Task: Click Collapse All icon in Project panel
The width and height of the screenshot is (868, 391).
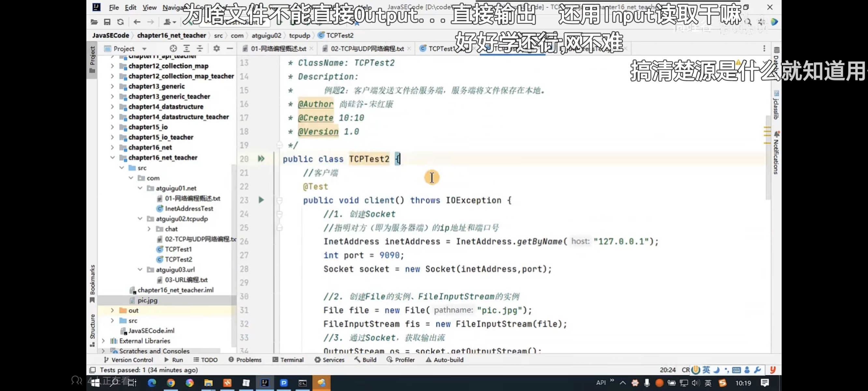Action: (x=200, y=49)
